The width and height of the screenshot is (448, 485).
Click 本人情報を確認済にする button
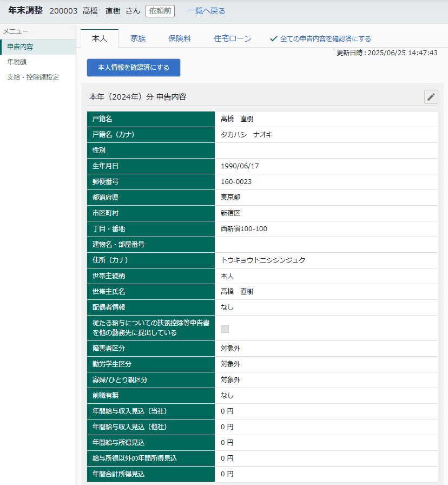click(x=134, y=68)
